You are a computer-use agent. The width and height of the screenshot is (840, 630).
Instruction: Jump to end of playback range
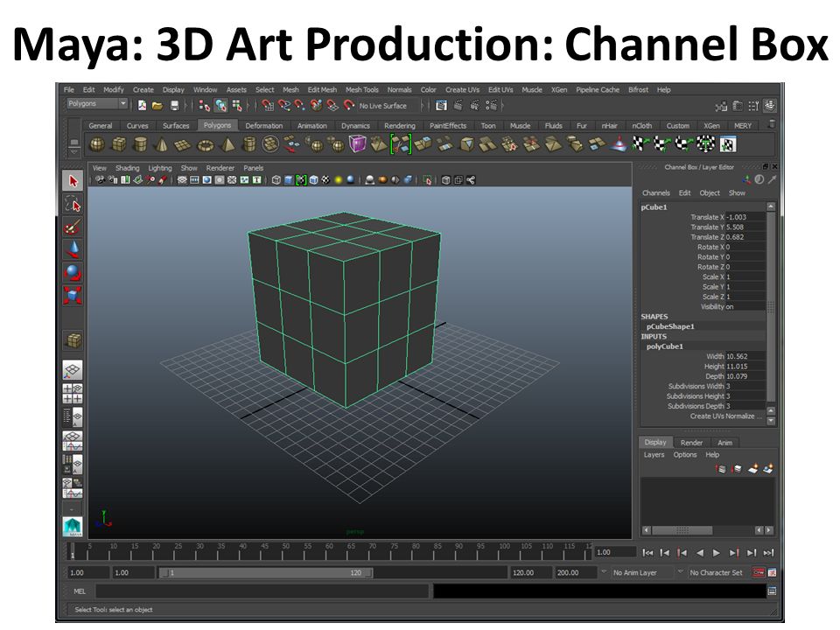(769, 552)
